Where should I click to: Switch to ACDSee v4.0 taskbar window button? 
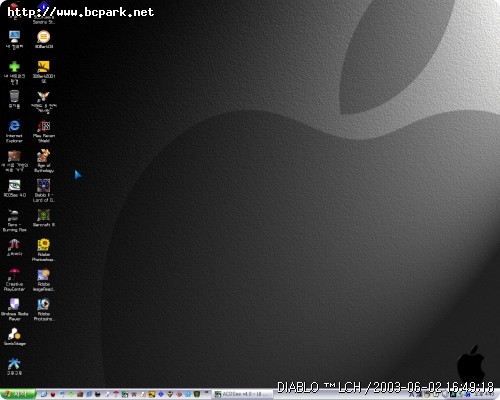coord(242,394)
